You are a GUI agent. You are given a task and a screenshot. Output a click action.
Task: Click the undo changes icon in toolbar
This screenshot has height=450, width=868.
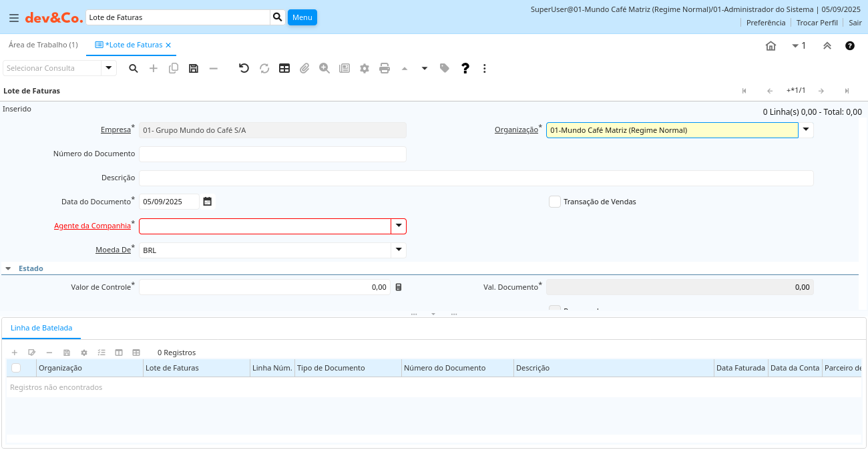[x=244, y=68]
